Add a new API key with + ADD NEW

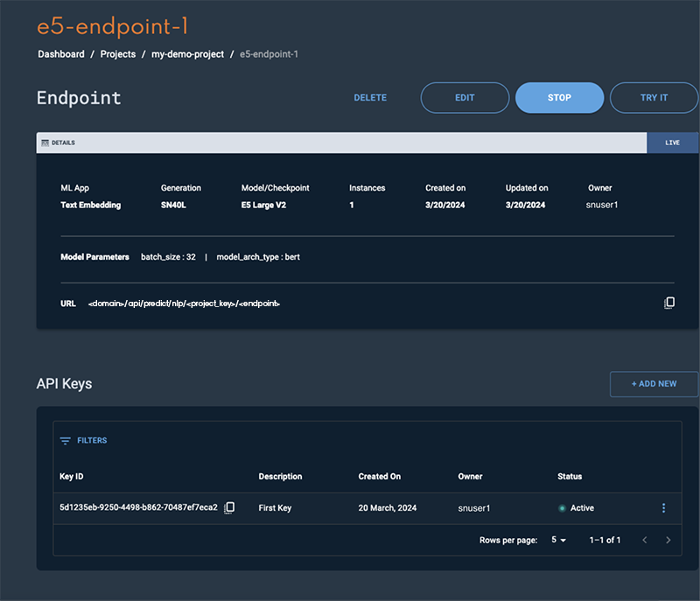[x=654, y=383]
